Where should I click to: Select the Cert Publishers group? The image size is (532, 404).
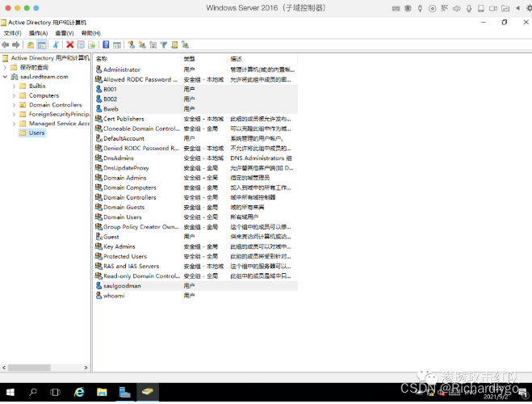[x=196, y=119]
